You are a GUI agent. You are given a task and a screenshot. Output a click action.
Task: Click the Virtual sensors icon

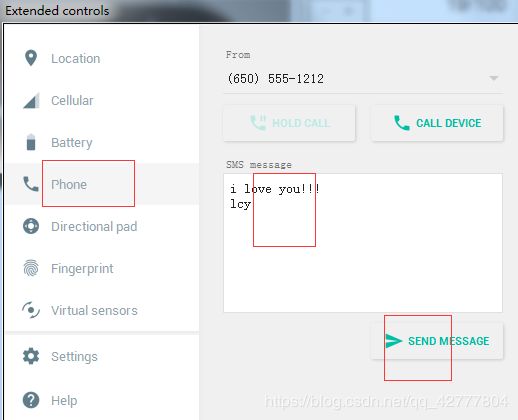[x=31, y=310]
